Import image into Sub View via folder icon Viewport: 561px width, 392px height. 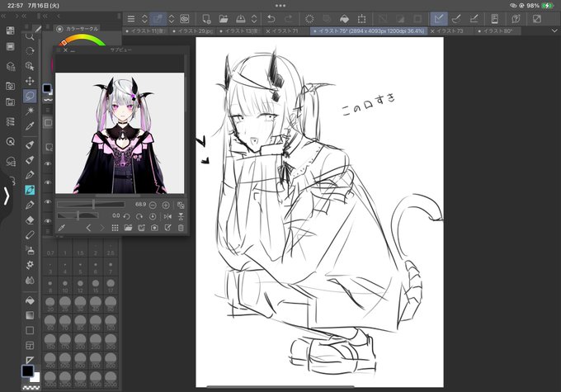pos(128,228)
